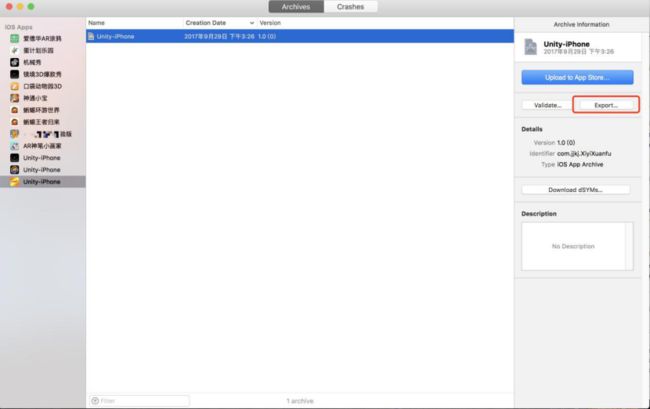Select the Unity-iPhone entry with the plain black icon
This screenshot has height=409, width=650.
(x=43, y=158)
